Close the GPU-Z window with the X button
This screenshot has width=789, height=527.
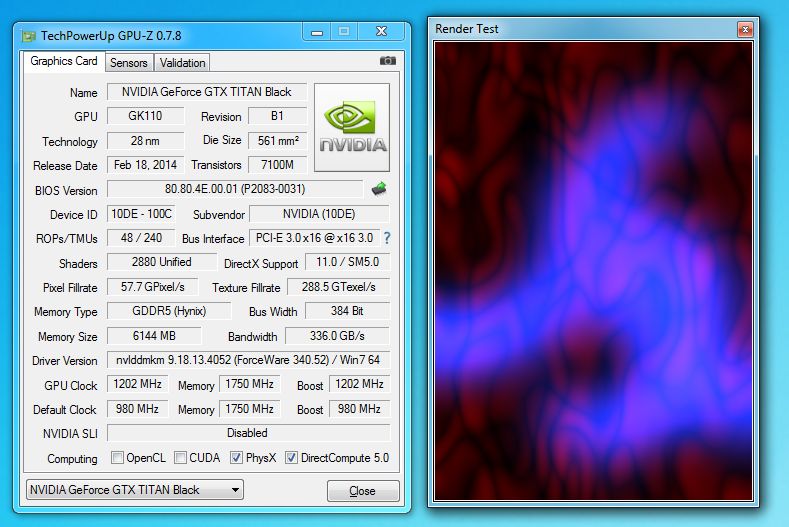pyautogui.click(x=381, y=32)
